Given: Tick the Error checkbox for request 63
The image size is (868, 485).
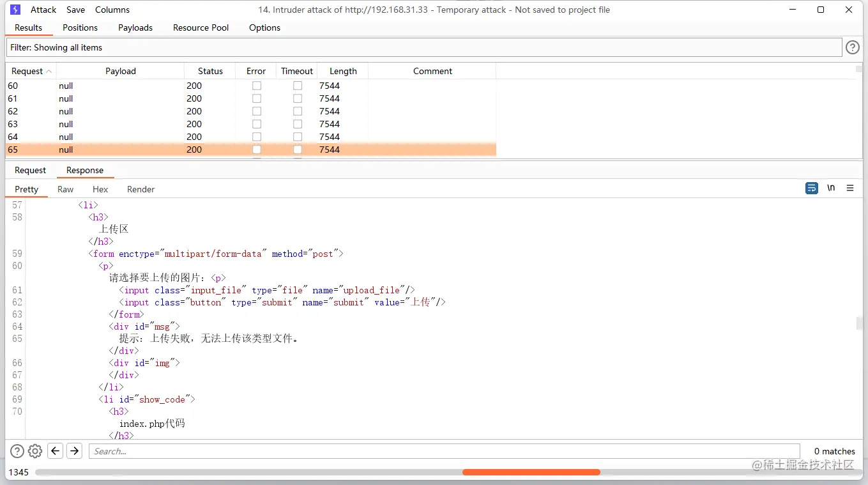Looking at the screenshot, I should [x=257, y=124].
